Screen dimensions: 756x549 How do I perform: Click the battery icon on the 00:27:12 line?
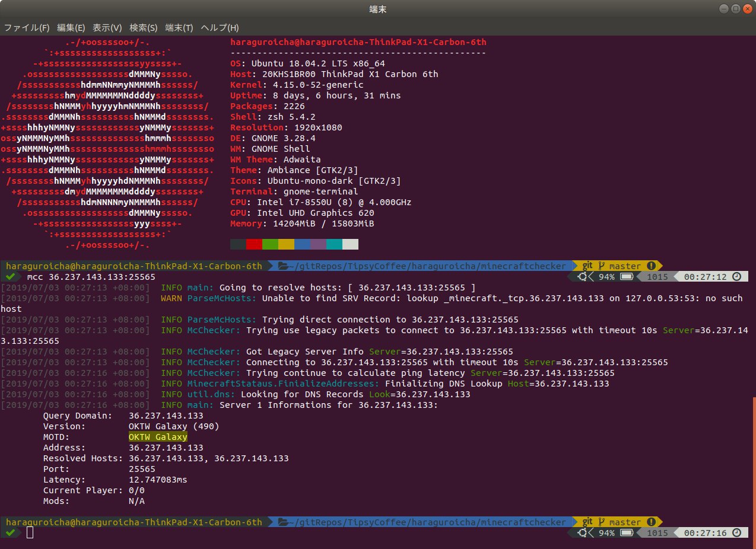click(626, 277)
